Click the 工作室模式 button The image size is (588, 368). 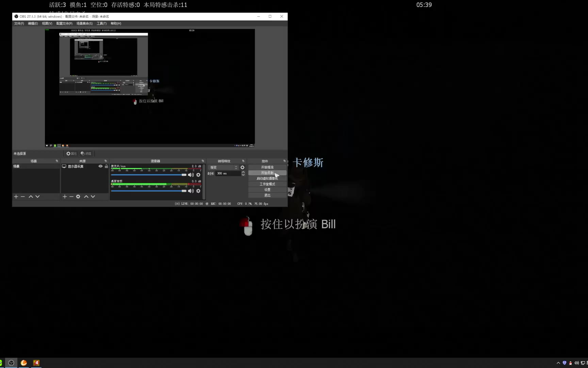267,184
